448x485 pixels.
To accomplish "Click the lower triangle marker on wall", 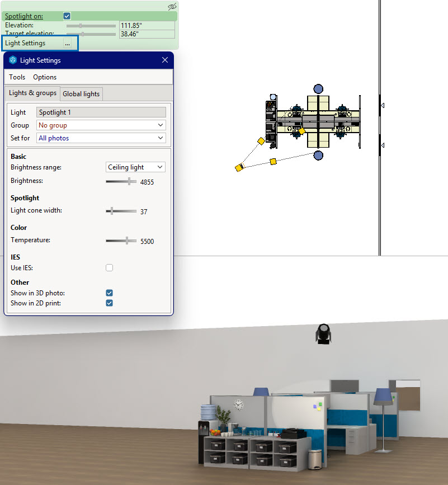I will 383,145.
